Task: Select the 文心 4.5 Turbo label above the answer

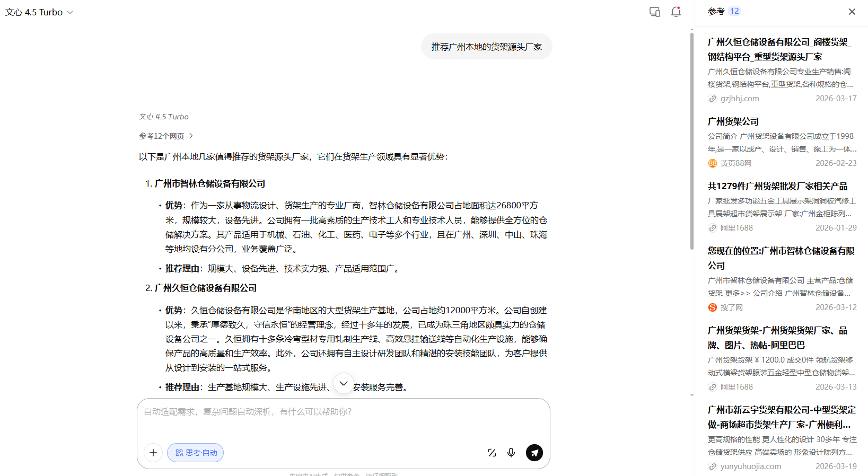Action: (164, 117)
